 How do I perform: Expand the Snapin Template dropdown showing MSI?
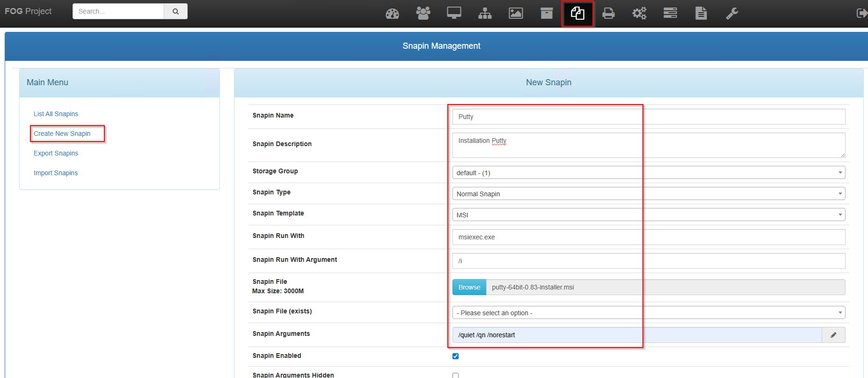click(x=649, y=215)
